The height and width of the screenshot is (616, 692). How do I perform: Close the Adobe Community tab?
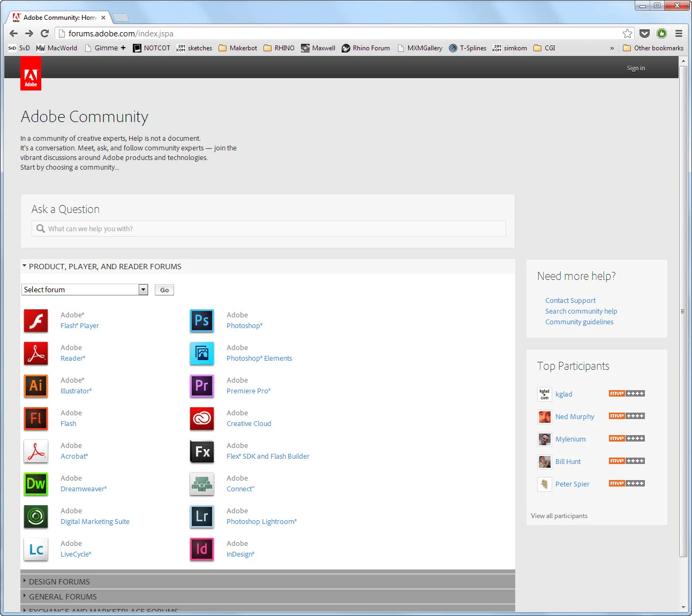(x=103, y=18)
